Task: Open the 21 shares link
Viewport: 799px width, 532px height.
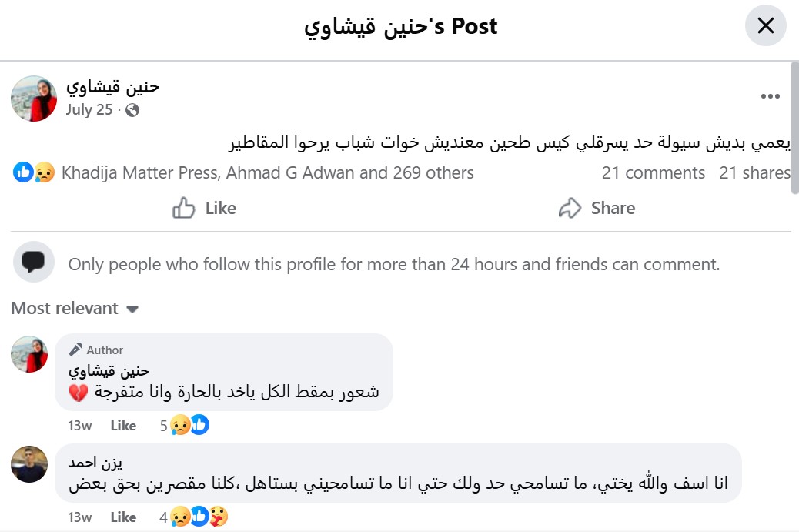Action: click(x=754, y=172)
